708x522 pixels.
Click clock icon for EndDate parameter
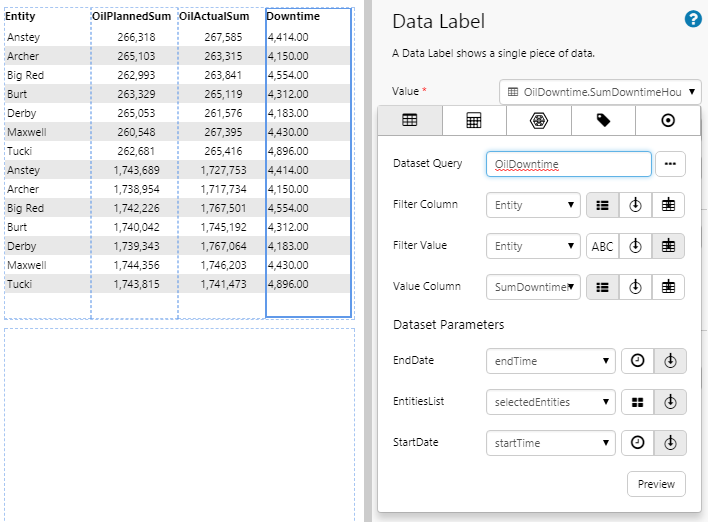[637, 361]
